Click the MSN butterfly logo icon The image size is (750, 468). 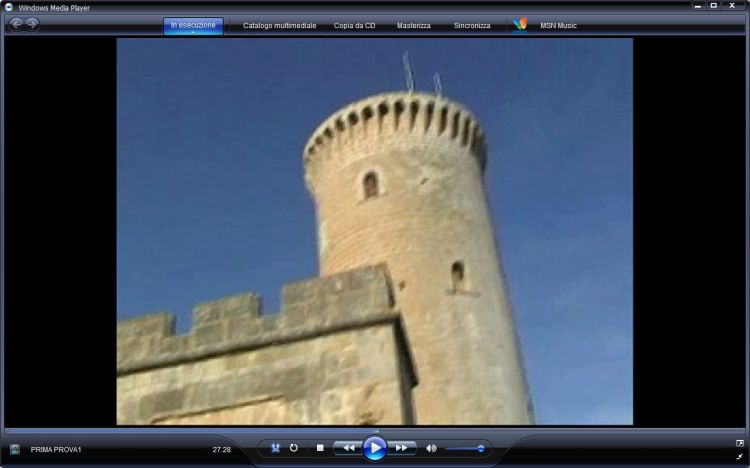(520, 24)
